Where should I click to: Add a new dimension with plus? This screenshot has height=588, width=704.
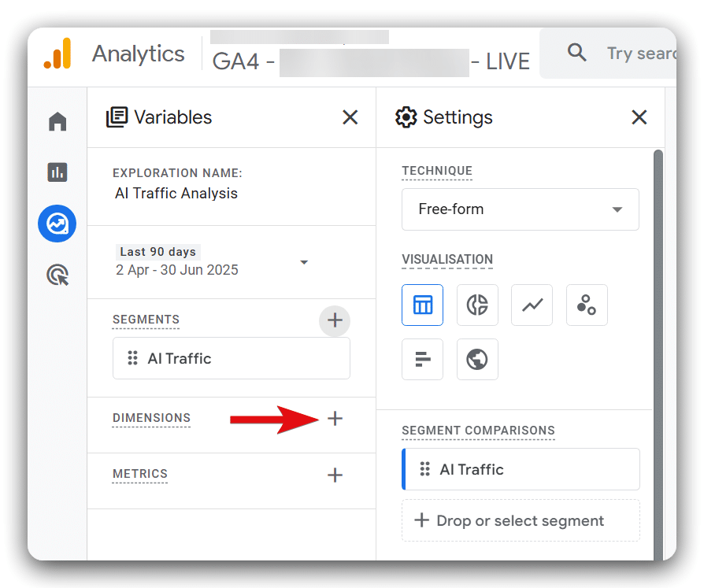pos(335,419)
